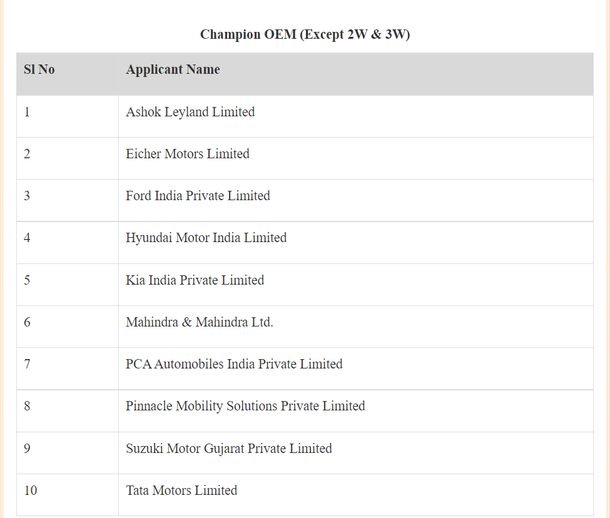The height and width of the screenshot is (518, 610).
Task: Click the Sl No column header
Action: click(x=39, y=70)
